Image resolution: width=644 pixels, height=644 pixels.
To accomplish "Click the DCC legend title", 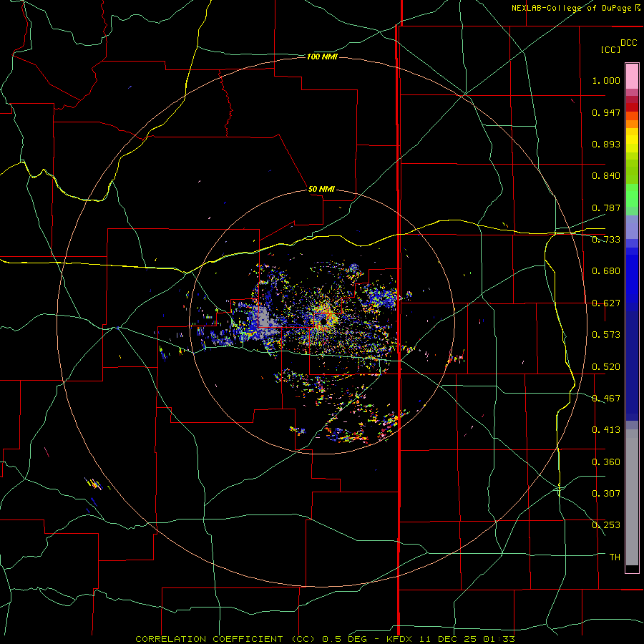I will (628, 43).
